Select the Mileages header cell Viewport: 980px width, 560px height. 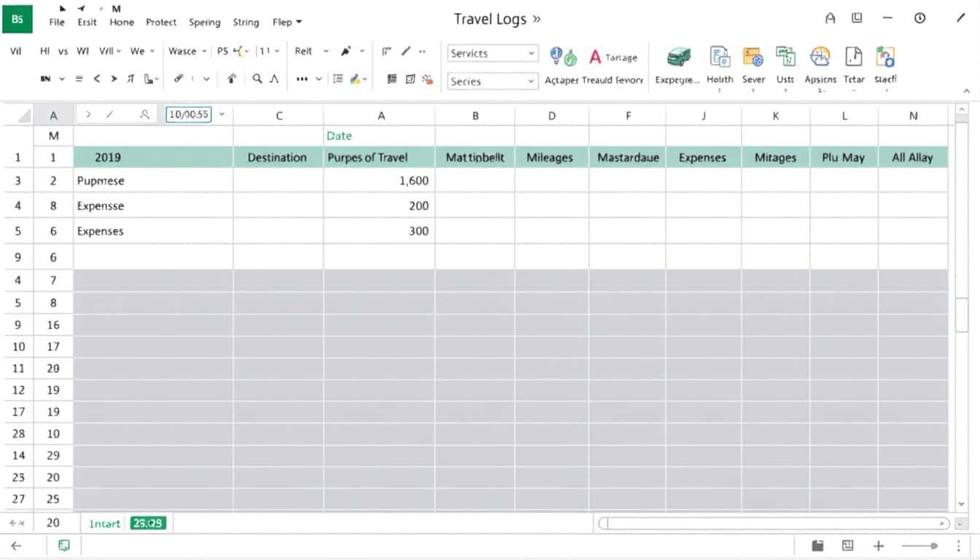[x=551, y=157]
